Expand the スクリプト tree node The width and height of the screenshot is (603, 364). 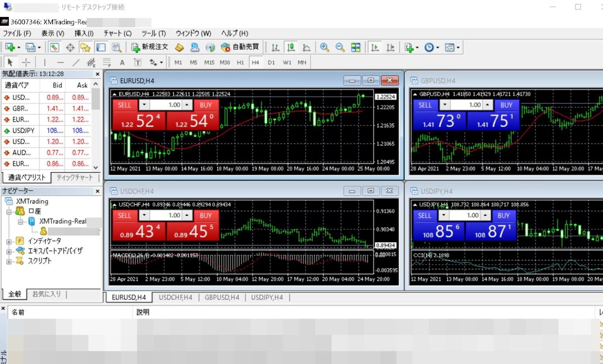click(x=9, y=261)
